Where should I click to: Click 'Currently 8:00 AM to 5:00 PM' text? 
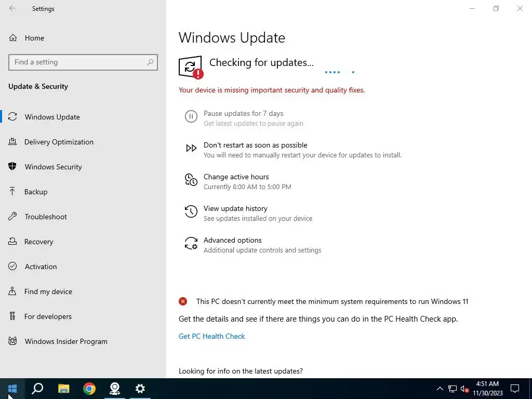click(247, 187)
